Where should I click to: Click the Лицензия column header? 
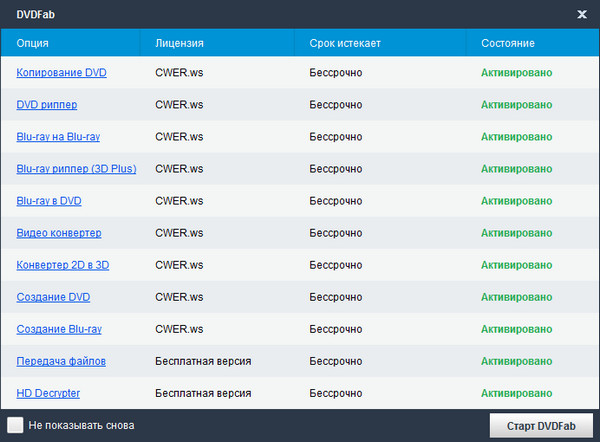180,44
